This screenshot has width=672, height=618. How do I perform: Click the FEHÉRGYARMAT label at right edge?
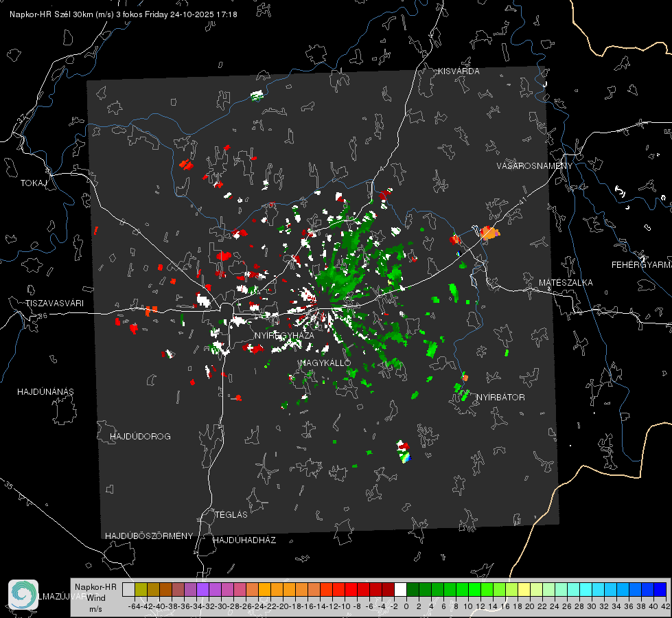642,264
